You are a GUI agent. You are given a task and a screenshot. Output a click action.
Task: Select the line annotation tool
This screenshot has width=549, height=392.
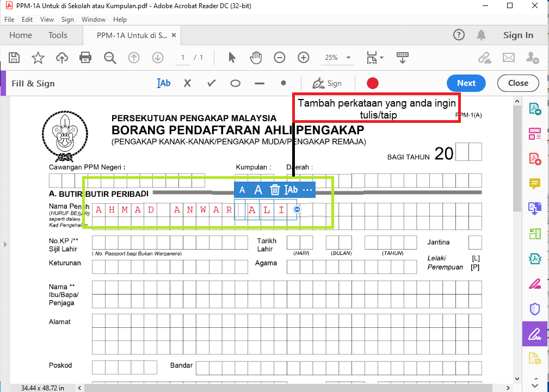coord(259,83)
